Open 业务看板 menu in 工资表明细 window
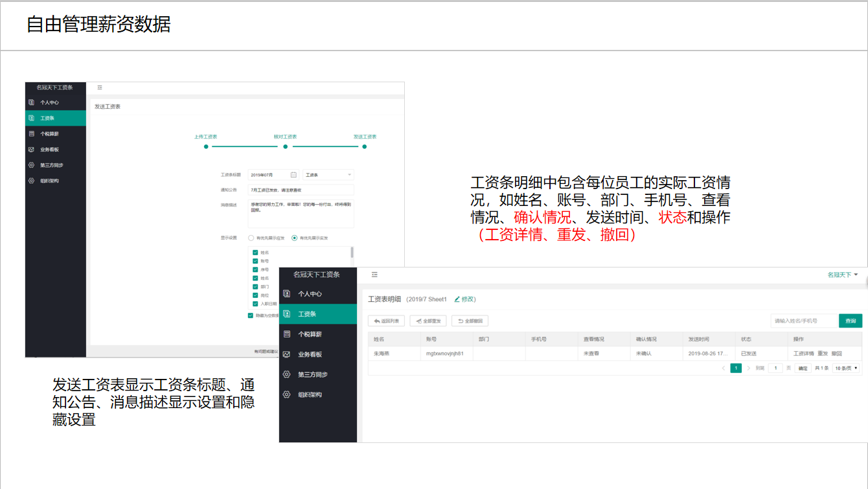Image resolution: width=868 pixels, height=489 pixels. [318, 354]
